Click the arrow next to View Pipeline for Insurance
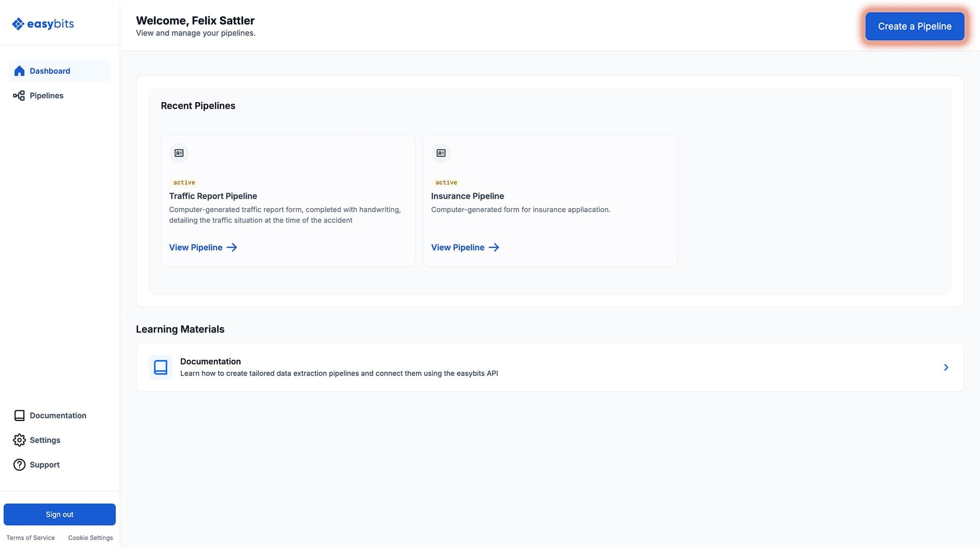 pyautogui.click(x=494, y=247)
